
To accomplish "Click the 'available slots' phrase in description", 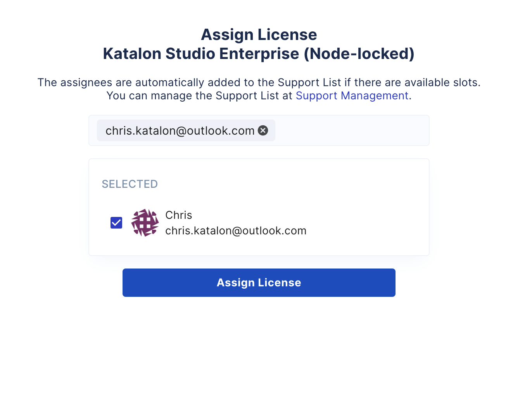I will [442, 83].
